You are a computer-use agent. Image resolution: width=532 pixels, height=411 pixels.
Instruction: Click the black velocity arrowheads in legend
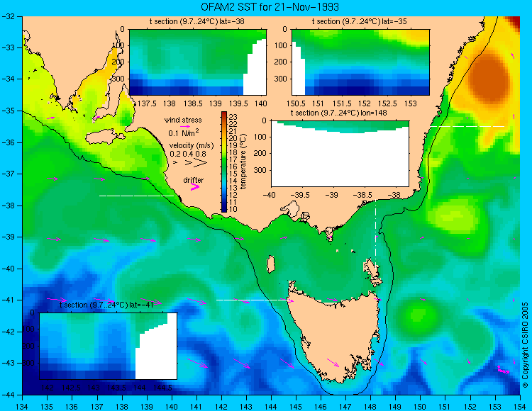pyautogui.click(x=190, y=163)
